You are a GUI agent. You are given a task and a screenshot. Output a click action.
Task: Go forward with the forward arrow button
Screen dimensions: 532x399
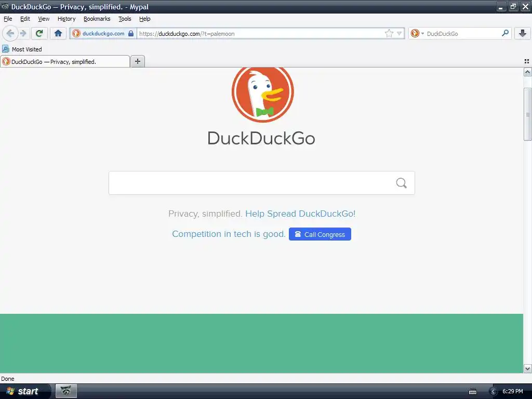[23, 33]
